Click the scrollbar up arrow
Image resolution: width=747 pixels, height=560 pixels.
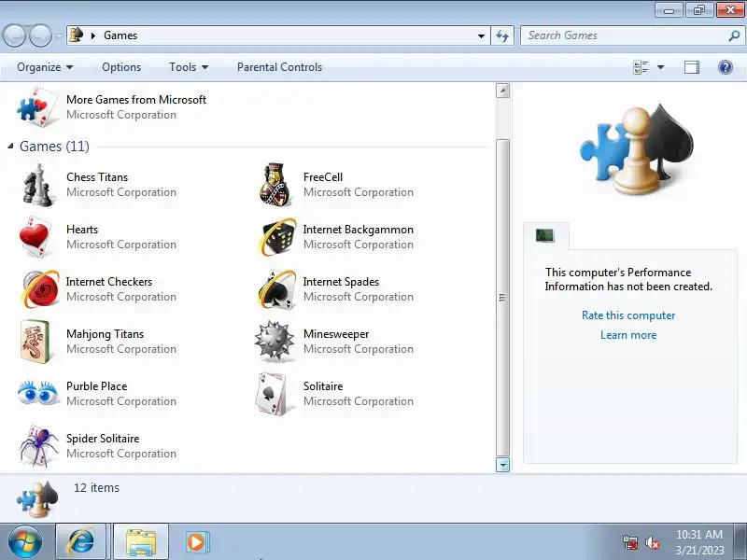click(x=502, y=91)
